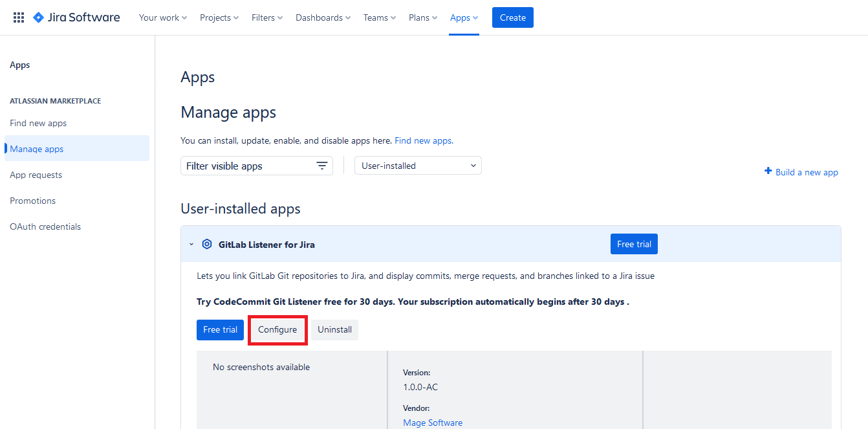Select Manage apps in the sidebar
The width and height of the screenshot is (868, 429).
pos(77,149)
